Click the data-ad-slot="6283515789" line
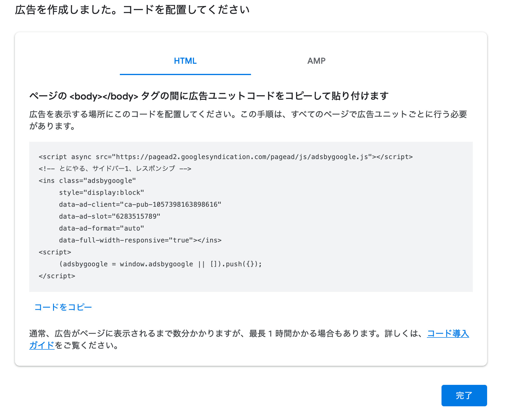Screen dimensions: 505x420 click(x=110, y=217)
